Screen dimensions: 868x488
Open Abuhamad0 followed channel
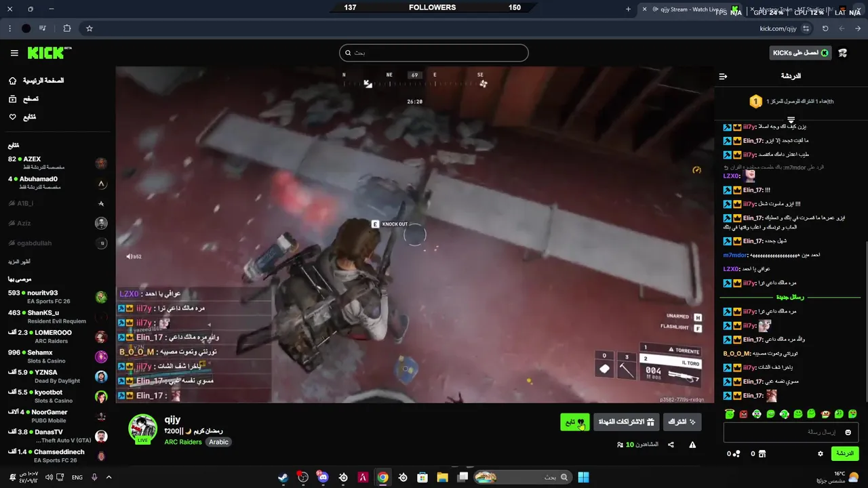[x=58, y=183]
